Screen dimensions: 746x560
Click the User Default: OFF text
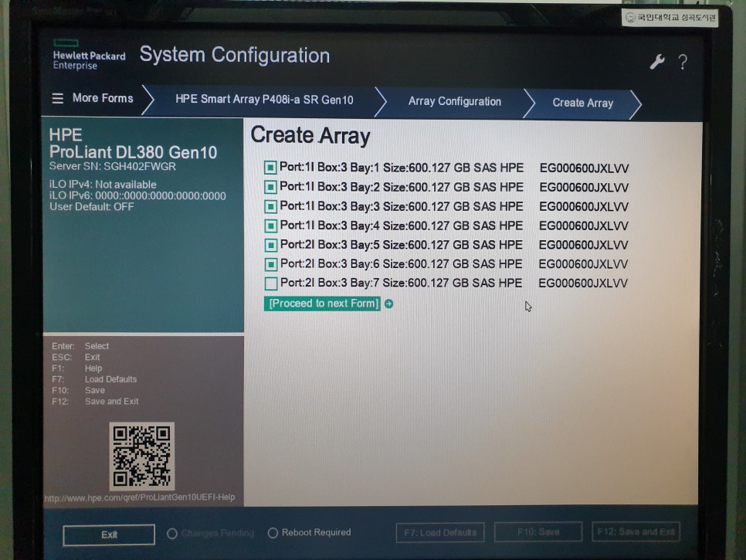[91, 207]
